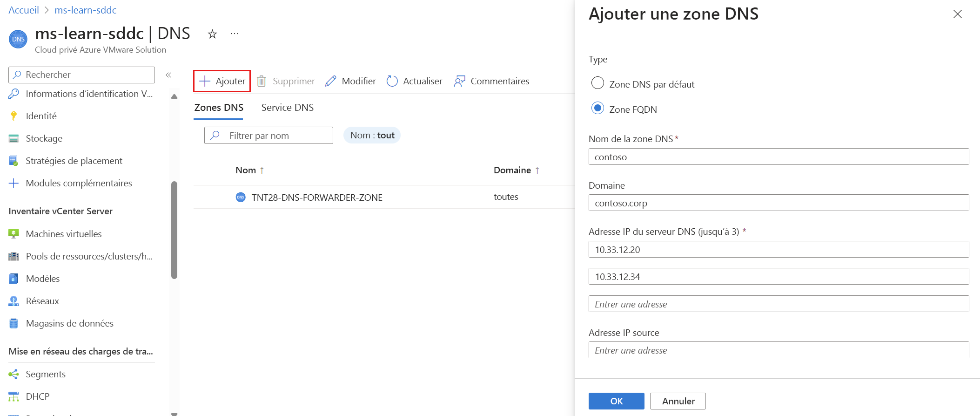980x416 pixels.
Task: Open Informations d'identification key icon
Action: (14, 94)
